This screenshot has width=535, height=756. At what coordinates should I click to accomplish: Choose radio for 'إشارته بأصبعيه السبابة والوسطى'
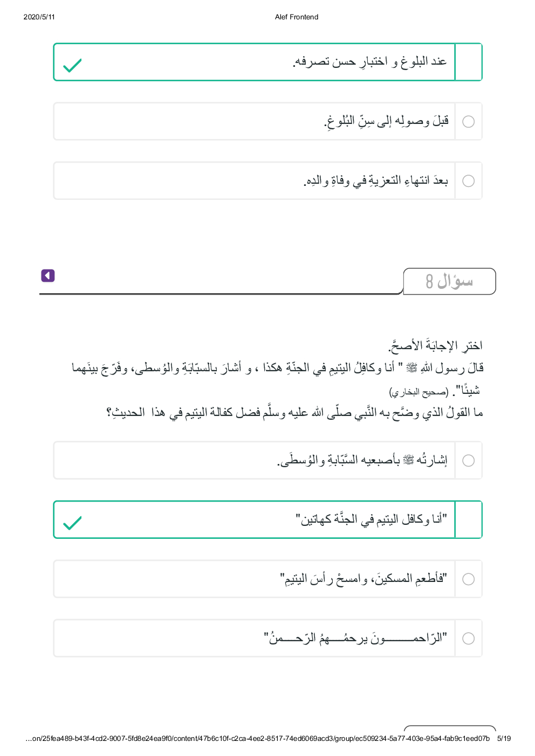(469, 461)
